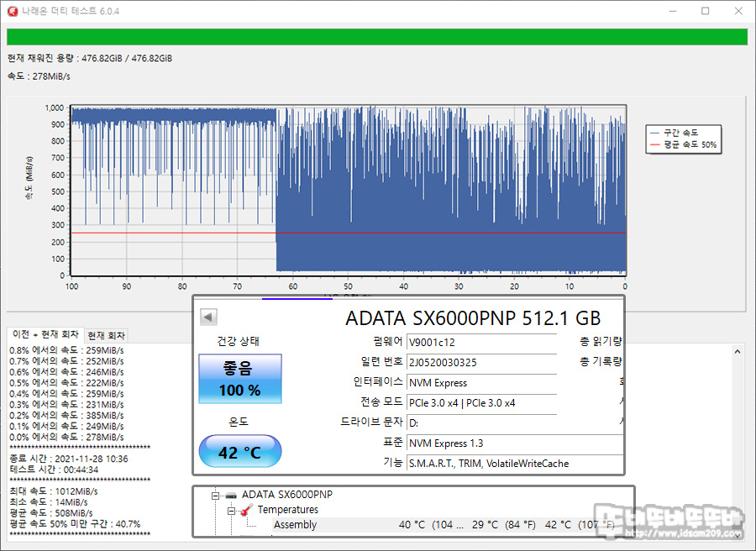Click the 속도 : 278MiB/s label

point(39,76)
